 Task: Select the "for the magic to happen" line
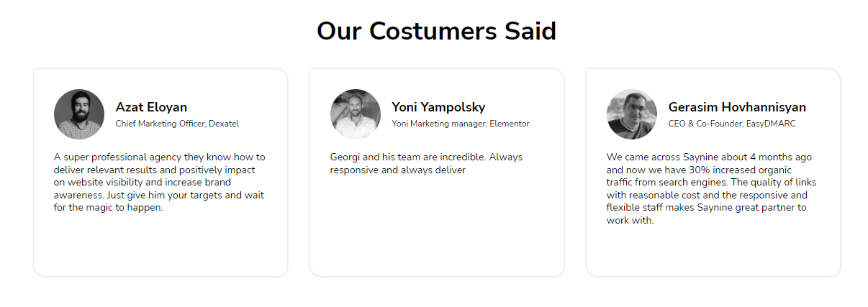tap(109, 209)
